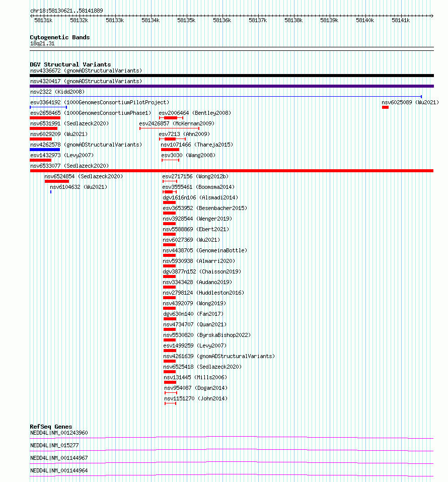This screenshot has height=482, width=448.
Task: Open nsv4261639 gnomAD variant label
Action: click(x=219, y=356)
